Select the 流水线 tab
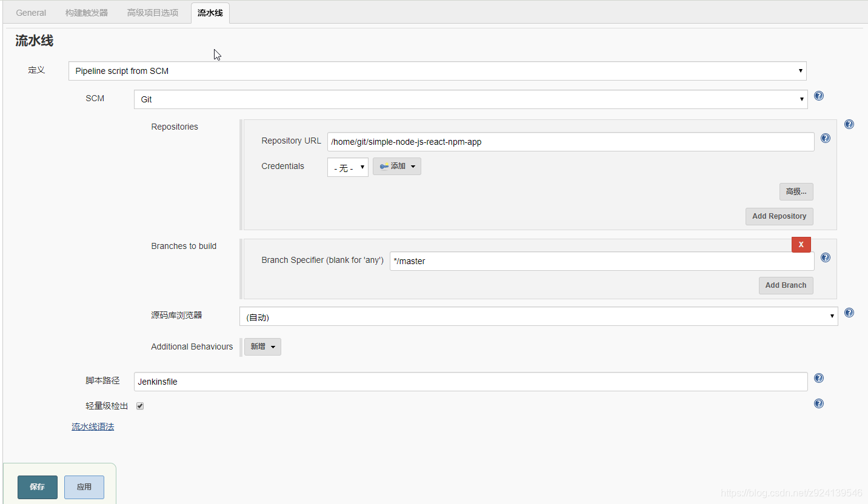868x504 pixels. coord(210,13)
